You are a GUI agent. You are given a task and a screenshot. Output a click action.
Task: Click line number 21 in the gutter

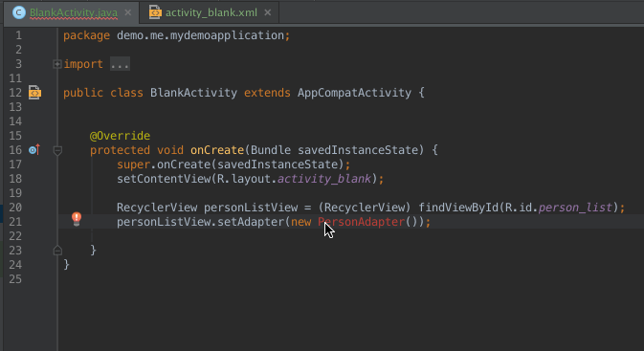pos(15,222)
